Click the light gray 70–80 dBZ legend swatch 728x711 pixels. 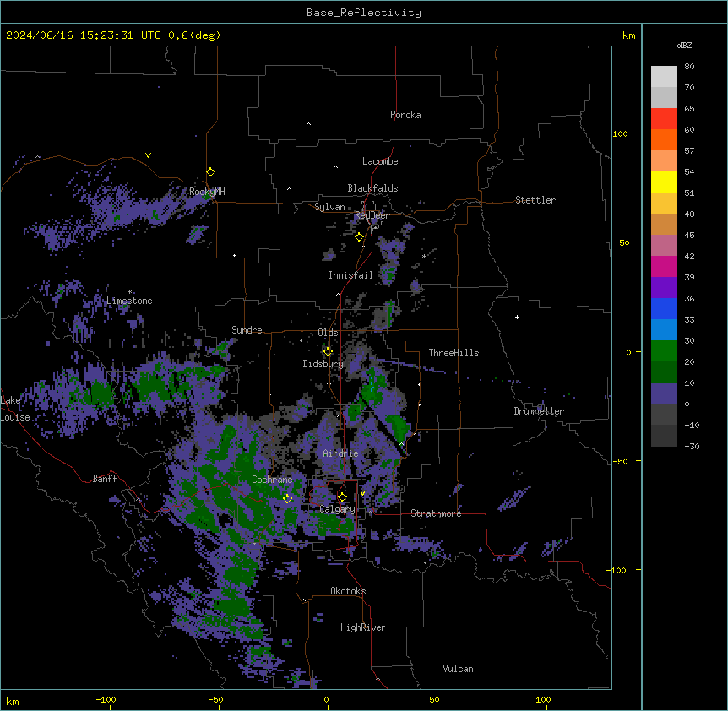(664, 77)
